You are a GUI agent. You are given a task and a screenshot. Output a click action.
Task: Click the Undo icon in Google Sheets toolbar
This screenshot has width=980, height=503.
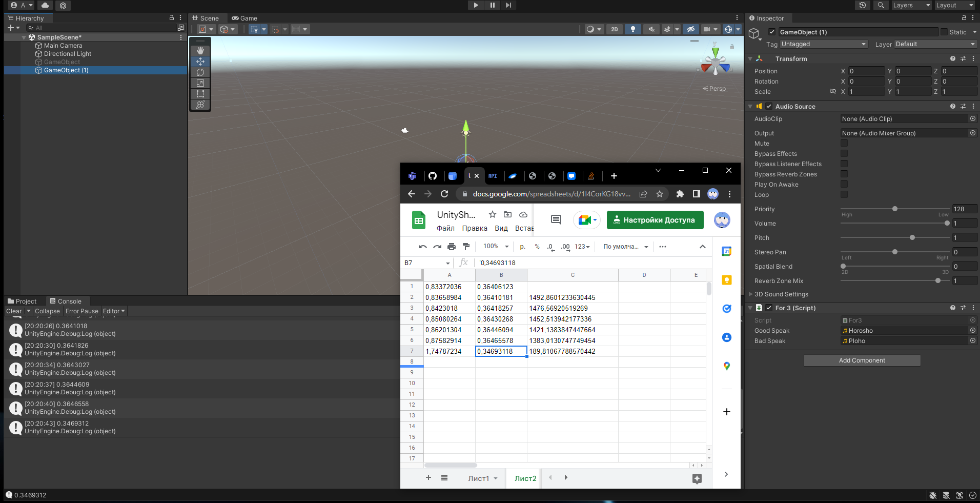[422, 247]
